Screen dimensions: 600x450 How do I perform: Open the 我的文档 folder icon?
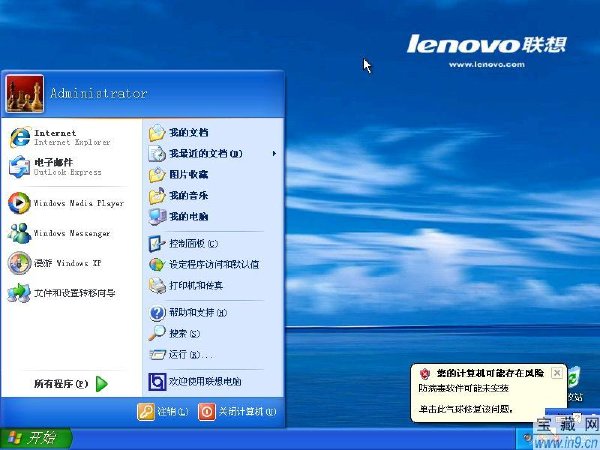pos(157,133)
